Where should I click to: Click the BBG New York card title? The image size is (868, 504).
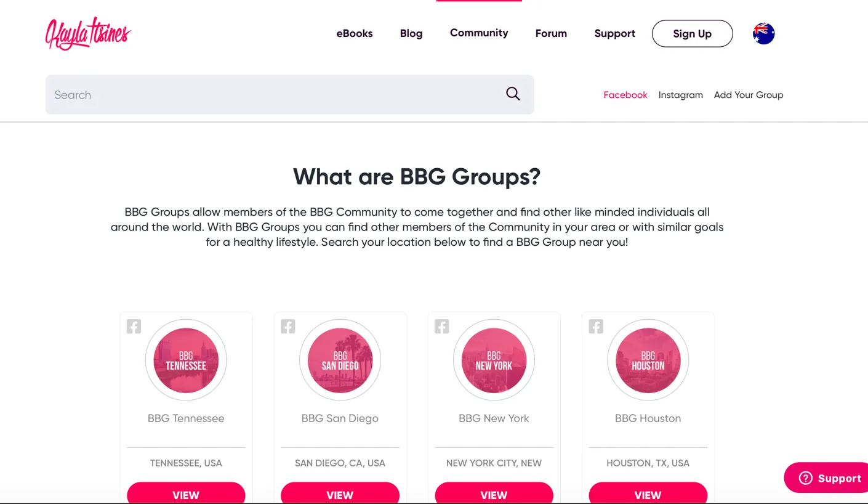point(494,418)
